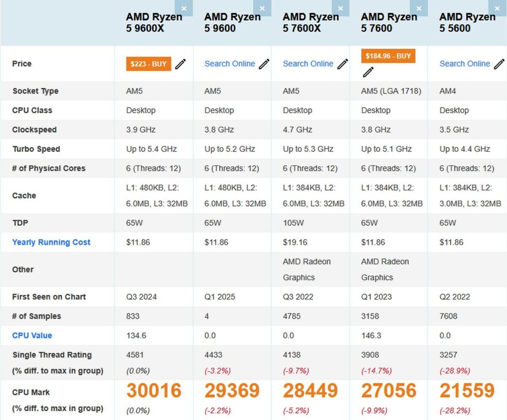Viewport: 507px width, 420px height.
Task: Remove Ryzen 5 9600X from the comparison
Action: [x=184, y=8]
